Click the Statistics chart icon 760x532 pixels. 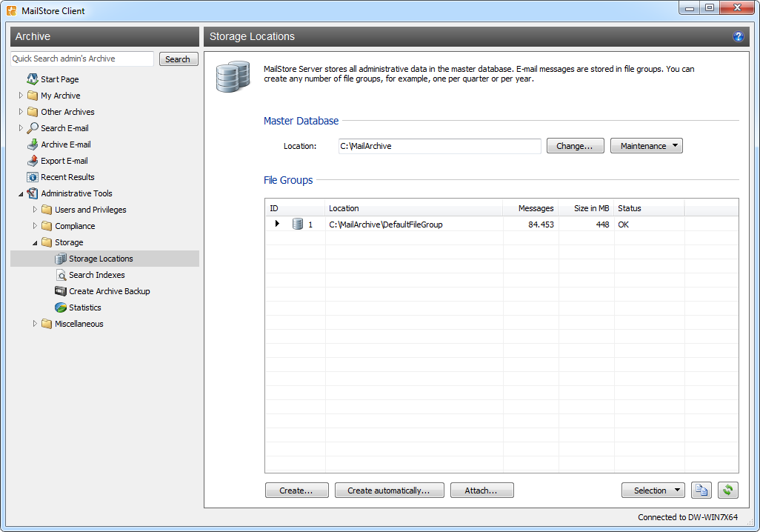tap(61, 307)
